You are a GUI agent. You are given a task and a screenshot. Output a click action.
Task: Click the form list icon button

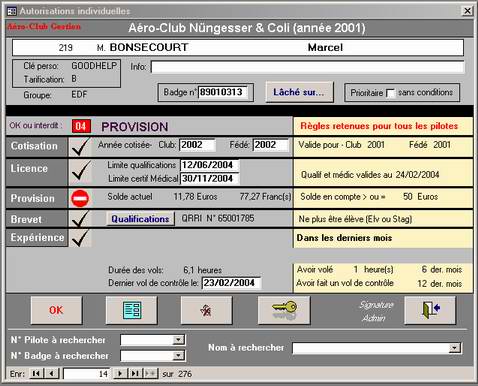pos(131,310)
